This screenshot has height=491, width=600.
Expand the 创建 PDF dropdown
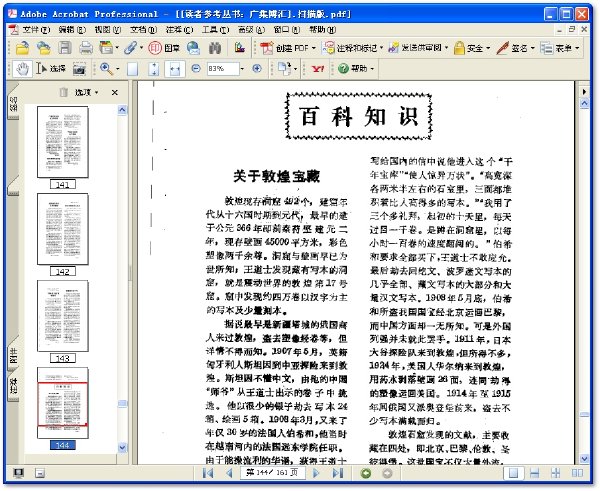pyautogui.click(x=313, y=48)
